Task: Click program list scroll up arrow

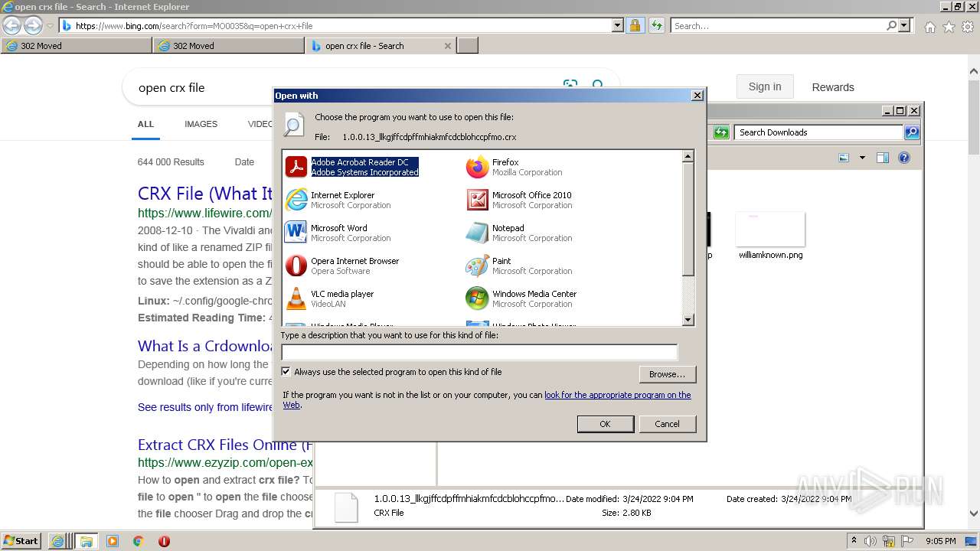Action: [x=688, y=156]
